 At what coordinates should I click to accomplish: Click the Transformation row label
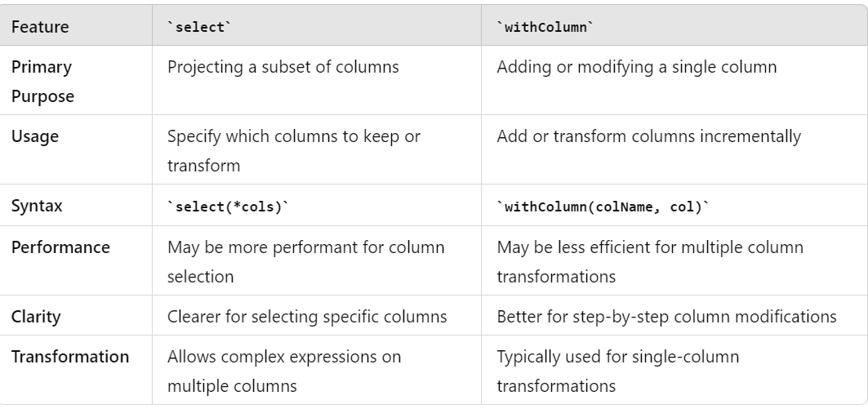(x=69, y=357)
